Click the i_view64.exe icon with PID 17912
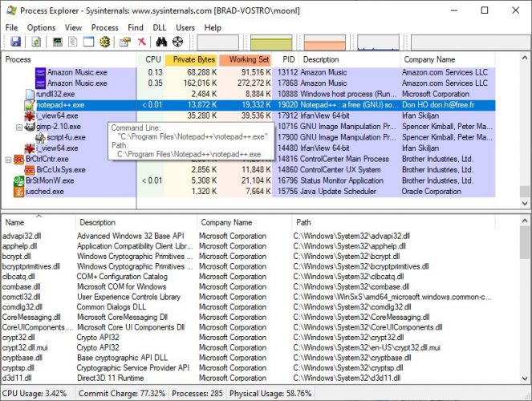532x401 pixels. tap(30, 116)
